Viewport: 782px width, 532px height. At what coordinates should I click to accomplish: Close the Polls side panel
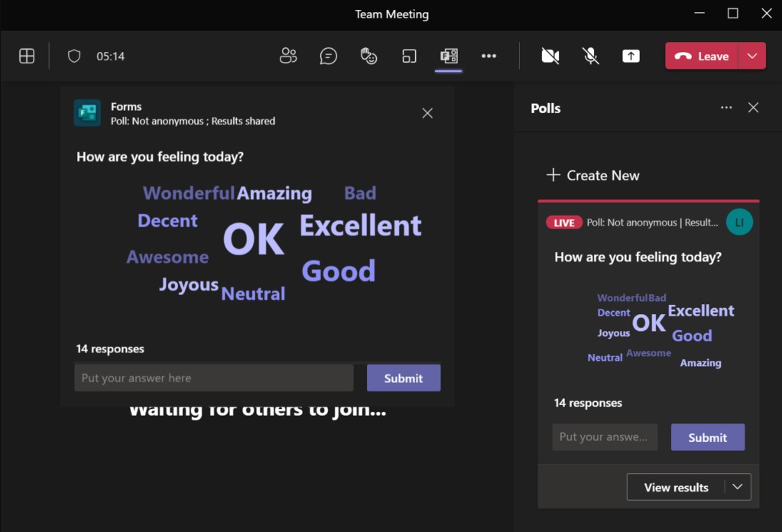753,108
